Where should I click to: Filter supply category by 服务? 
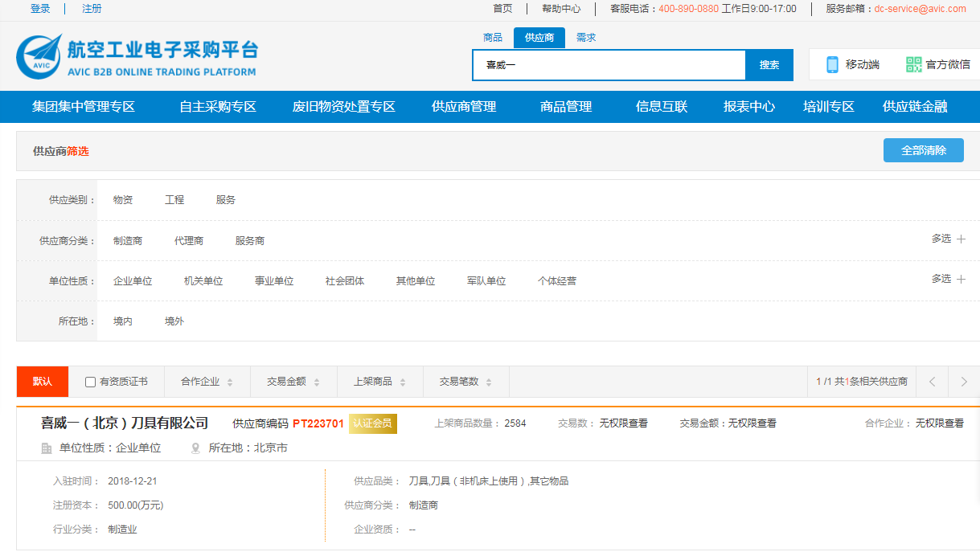tap(226, 200)
